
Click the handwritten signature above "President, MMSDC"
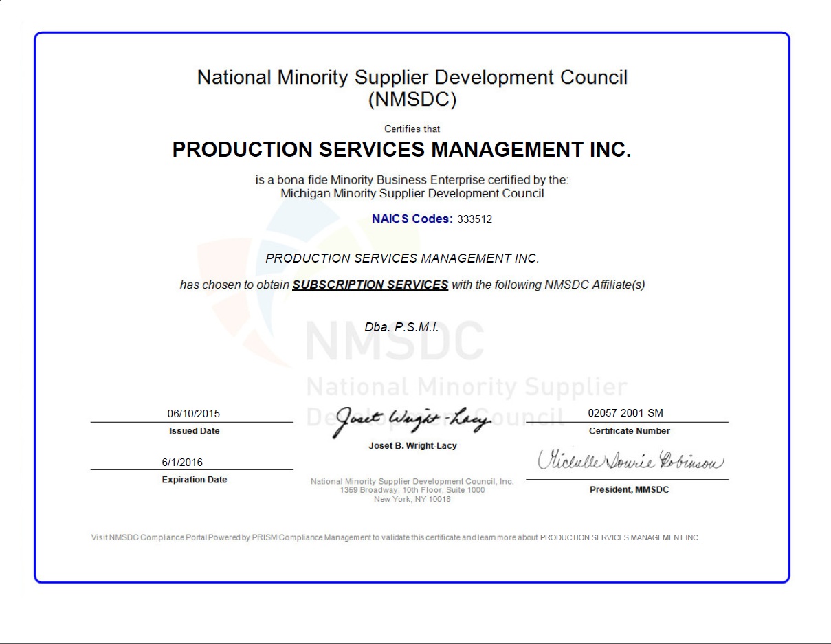click(x=631, y=461)
